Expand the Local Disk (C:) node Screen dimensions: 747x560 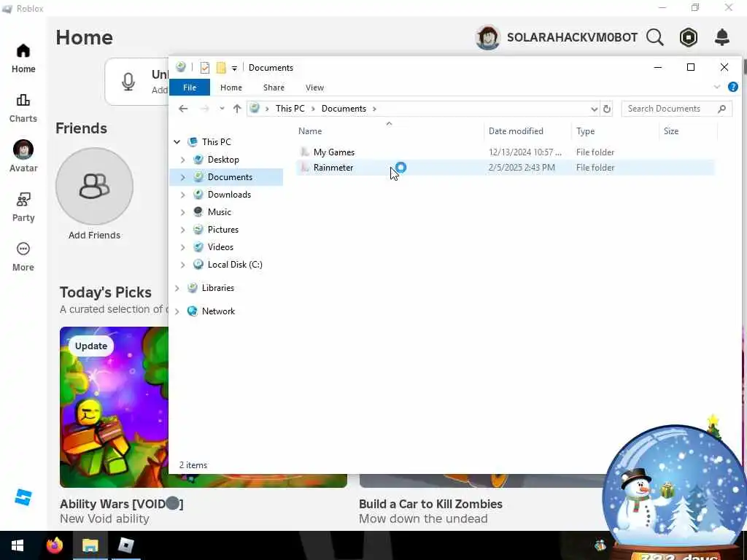pos(183,265)
